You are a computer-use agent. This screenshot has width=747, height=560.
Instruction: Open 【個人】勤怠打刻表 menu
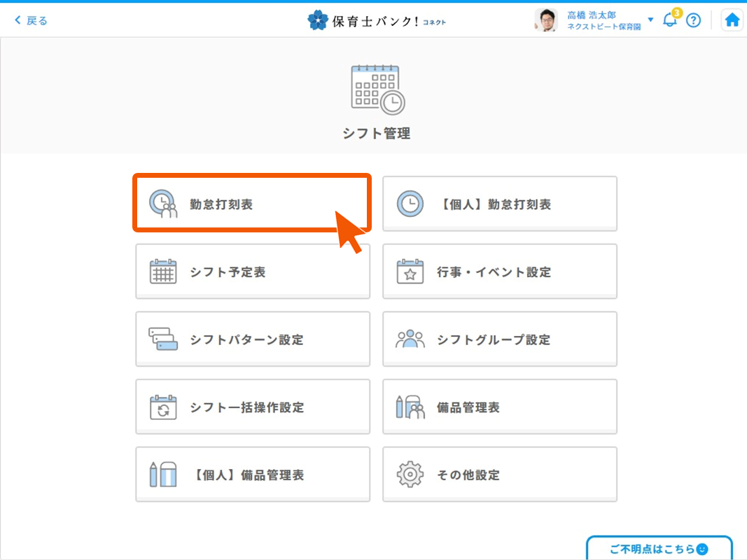[x=499, y=204]
